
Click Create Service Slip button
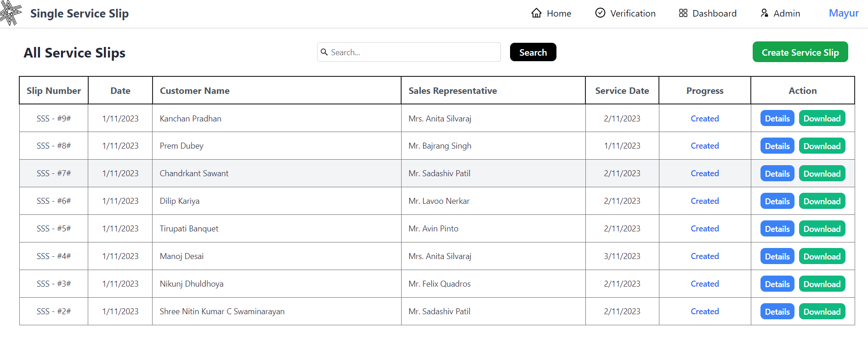tap(800, 52)
